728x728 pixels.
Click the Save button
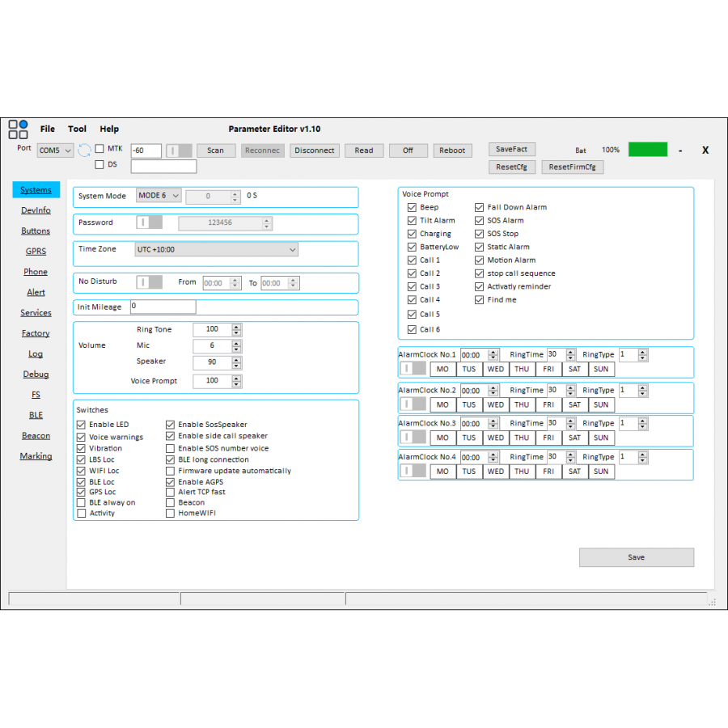(636, 557)
